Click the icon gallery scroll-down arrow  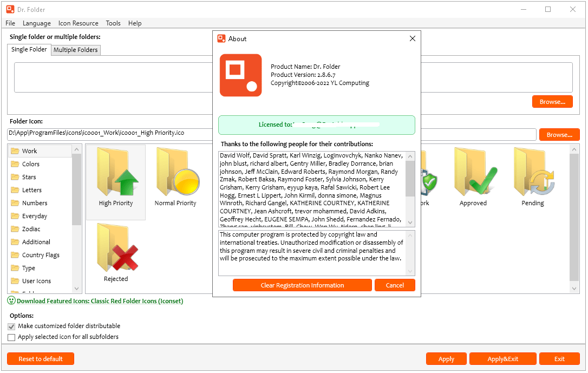[x=574, y=289]
